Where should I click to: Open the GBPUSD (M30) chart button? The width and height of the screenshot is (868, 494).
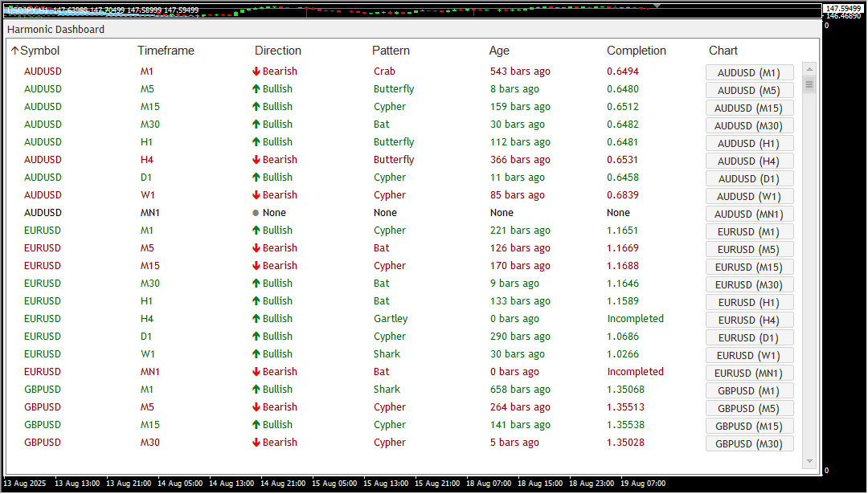(x=750, y=444)
